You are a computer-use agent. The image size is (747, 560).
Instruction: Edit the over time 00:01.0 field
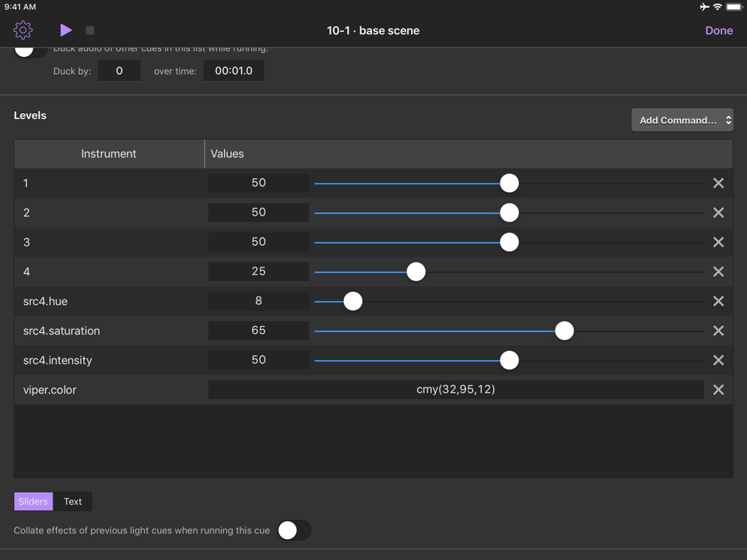[233, 71]
